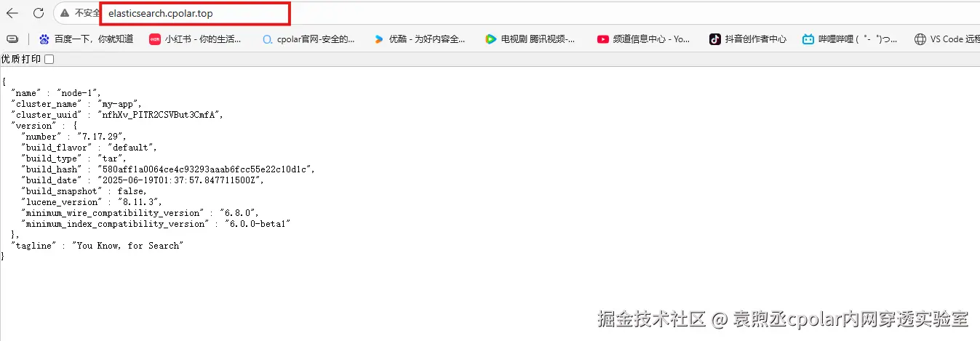This screenshot has height=341, width=980.
Task: Open the tab groups icon in bookmarks bar
Action: pos(12,39)
